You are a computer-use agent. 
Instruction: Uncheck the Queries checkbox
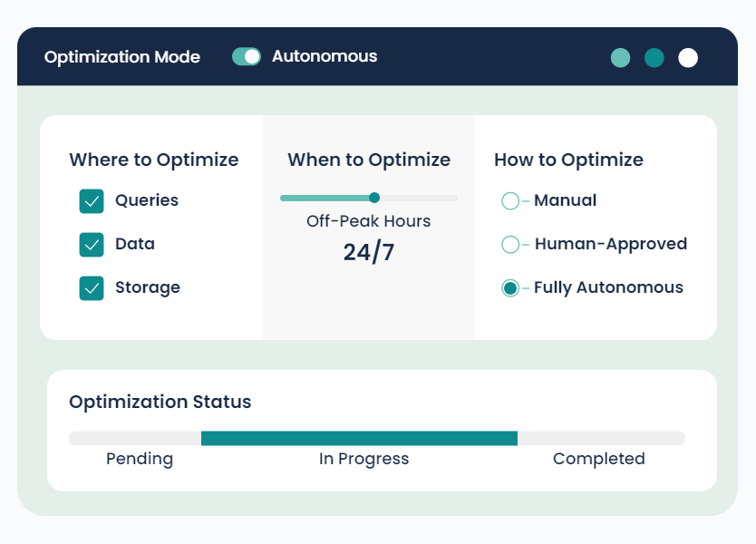coord(92,201)
